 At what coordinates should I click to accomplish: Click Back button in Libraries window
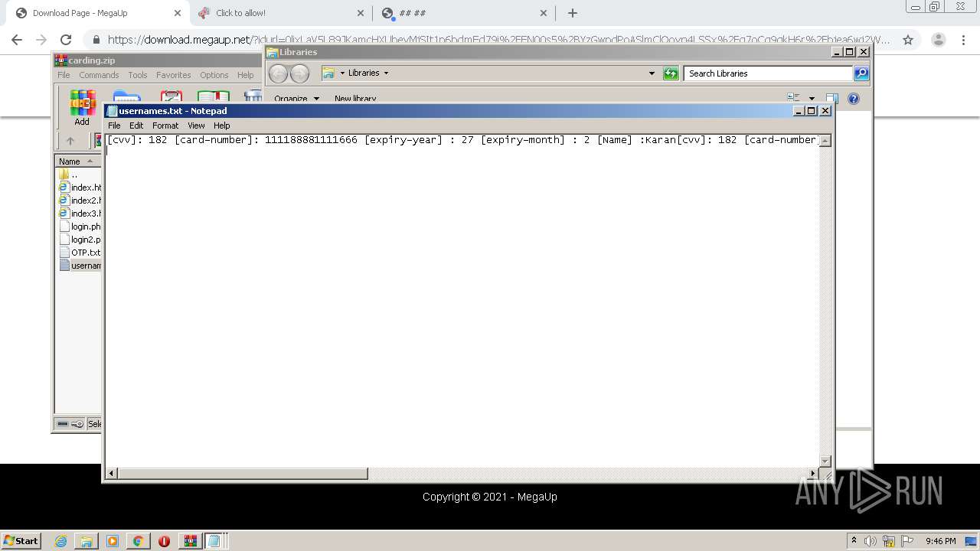coord(278,73)
